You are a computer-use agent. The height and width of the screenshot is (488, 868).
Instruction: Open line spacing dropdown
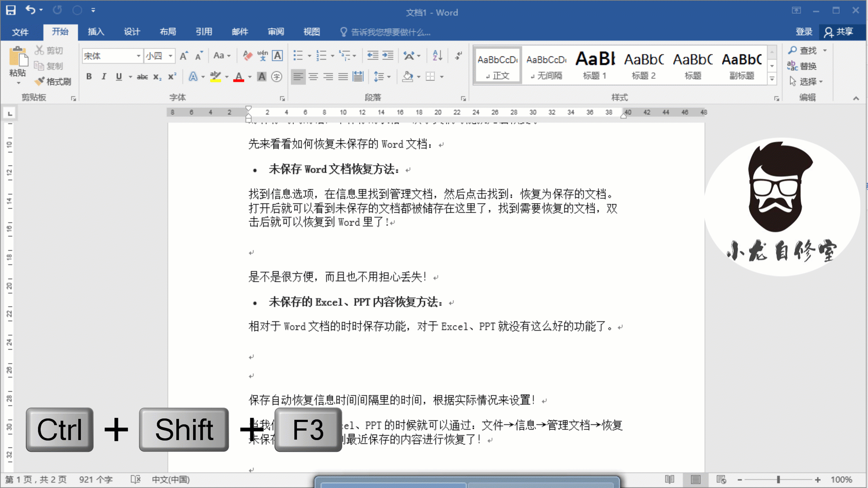click(x=382, y=77)
